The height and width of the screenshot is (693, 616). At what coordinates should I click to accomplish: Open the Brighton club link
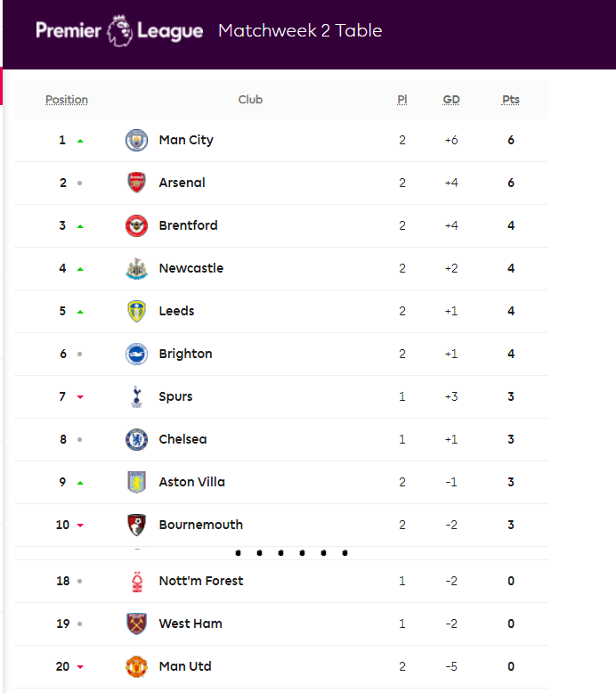coord(185,354)
